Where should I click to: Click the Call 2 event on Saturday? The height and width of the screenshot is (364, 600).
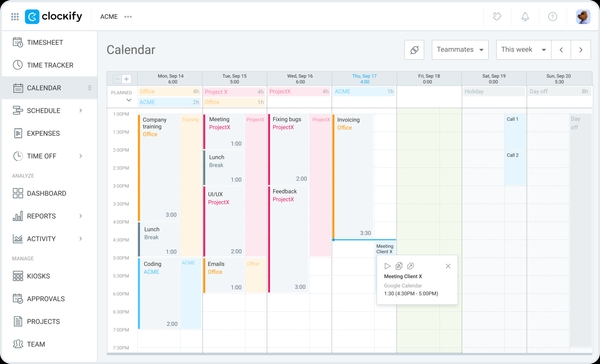pyautogui.click(x=515, y=168)
